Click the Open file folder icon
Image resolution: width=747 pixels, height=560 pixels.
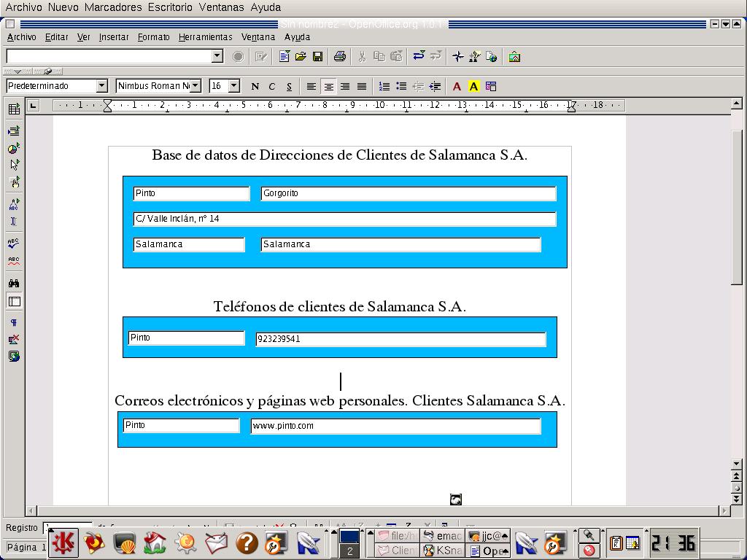301,56
